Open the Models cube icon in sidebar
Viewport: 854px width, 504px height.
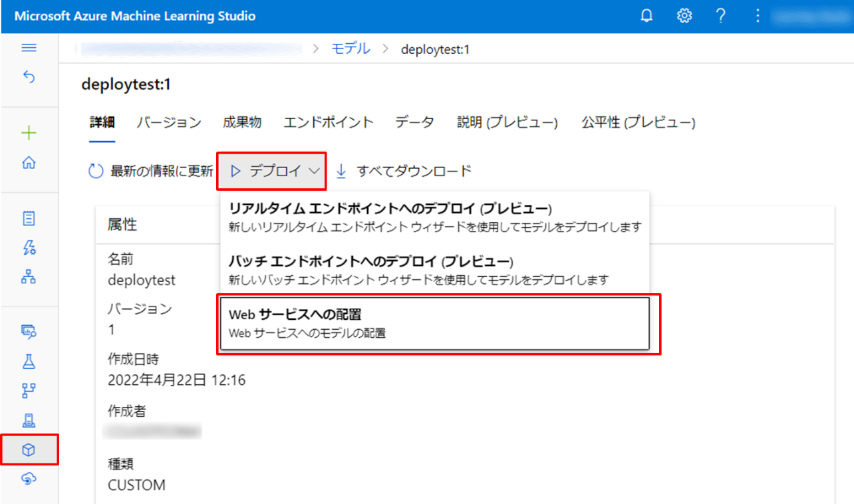[x=29, y=450]
